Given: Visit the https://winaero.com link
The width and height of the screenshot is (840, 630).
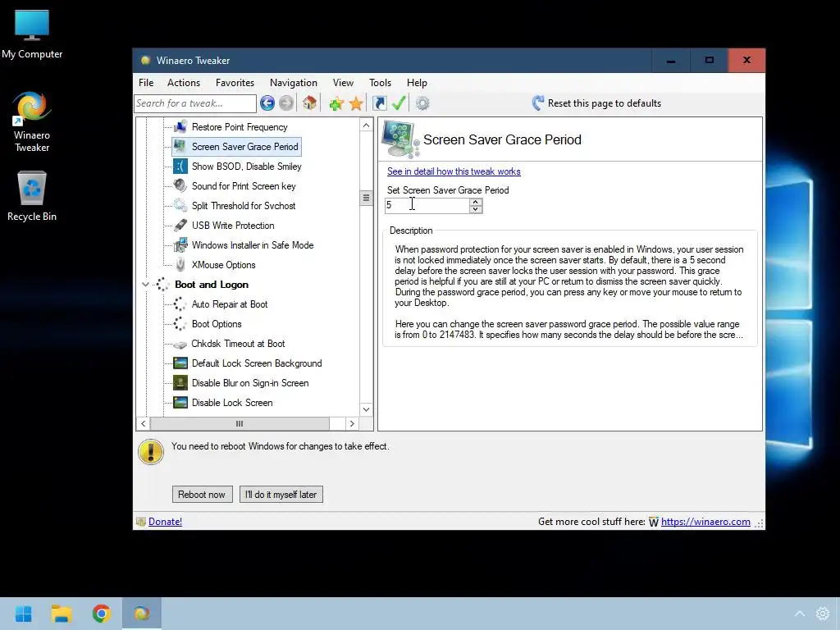Looking at the screenshot, I should 705,522.
